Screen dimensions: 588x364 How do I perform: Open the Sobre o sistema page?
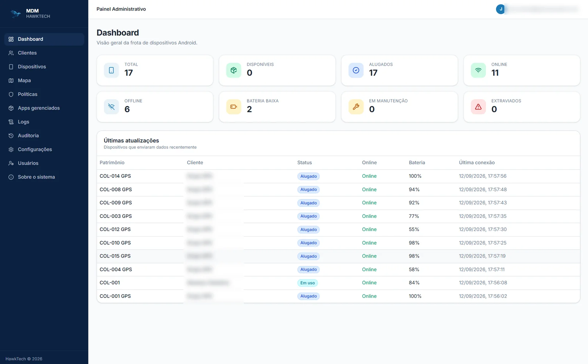[44, 177]
